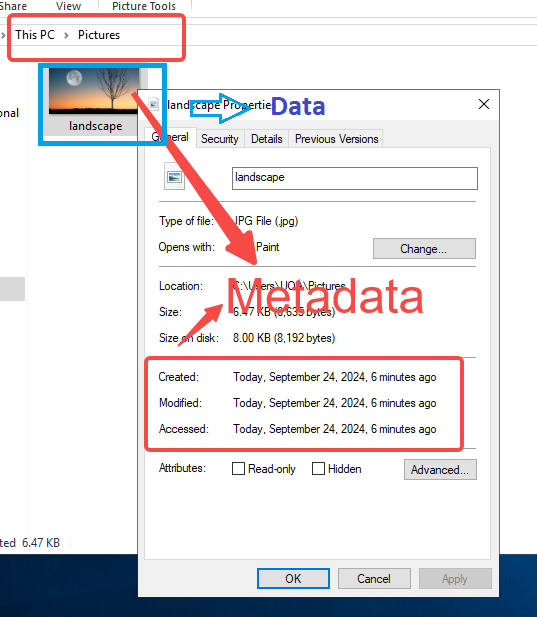
Task: Click the small icon in Properties title bar
Action: tap(154, 104)
